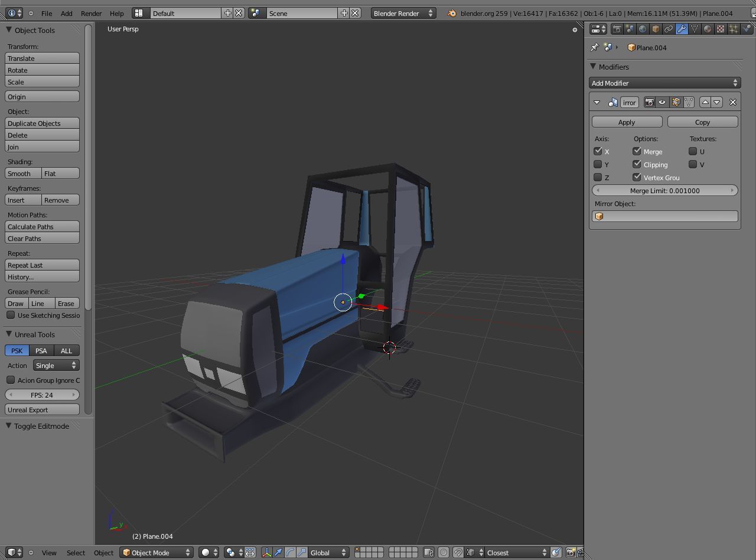Screen dimensions: 756x560
Task: Open the Action Single dropdown
Action: 56,365
